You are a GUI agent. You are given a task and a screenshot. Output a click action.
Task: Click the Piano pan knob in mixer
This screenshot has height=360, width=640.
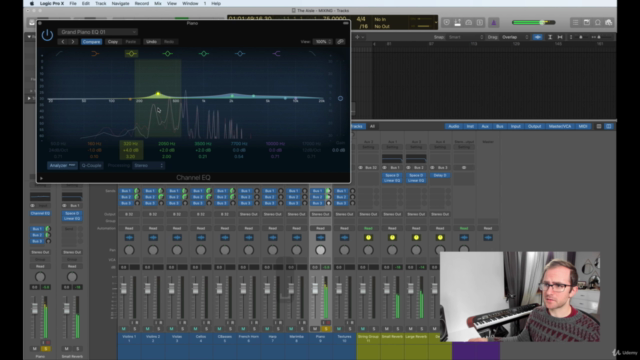(320, 250)
